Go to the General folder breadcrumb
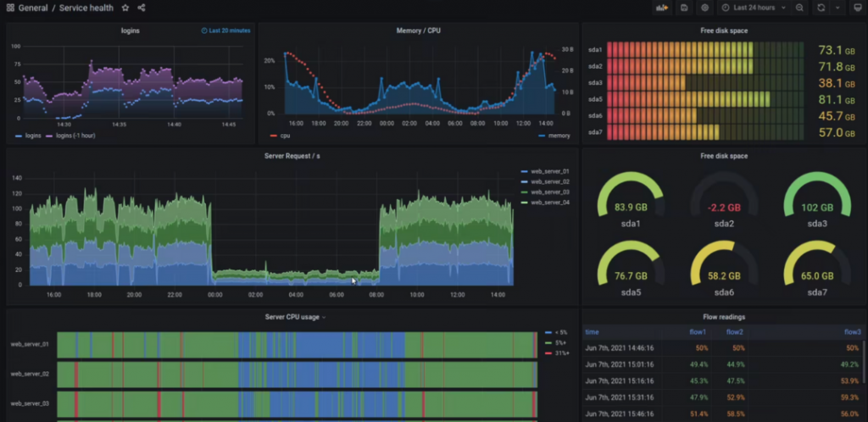Viewport: 868px width, 422px height. (33, 8)
